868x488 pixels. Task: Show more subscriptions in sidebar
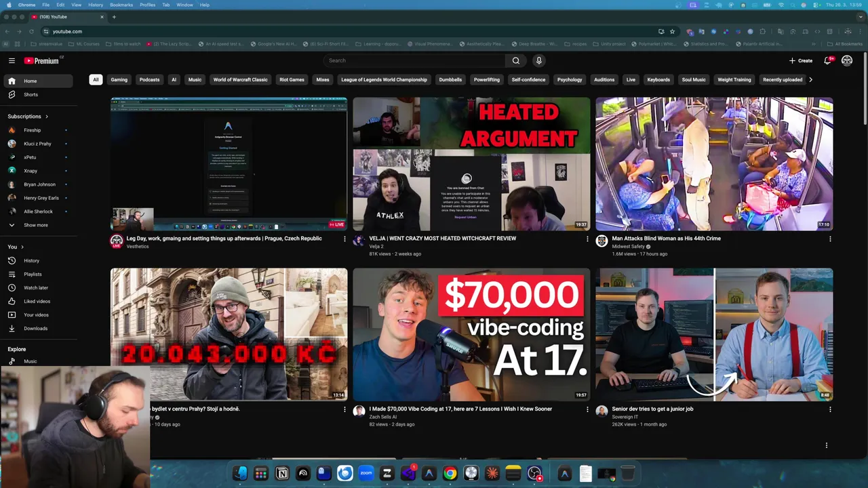(x=37, y=225)
